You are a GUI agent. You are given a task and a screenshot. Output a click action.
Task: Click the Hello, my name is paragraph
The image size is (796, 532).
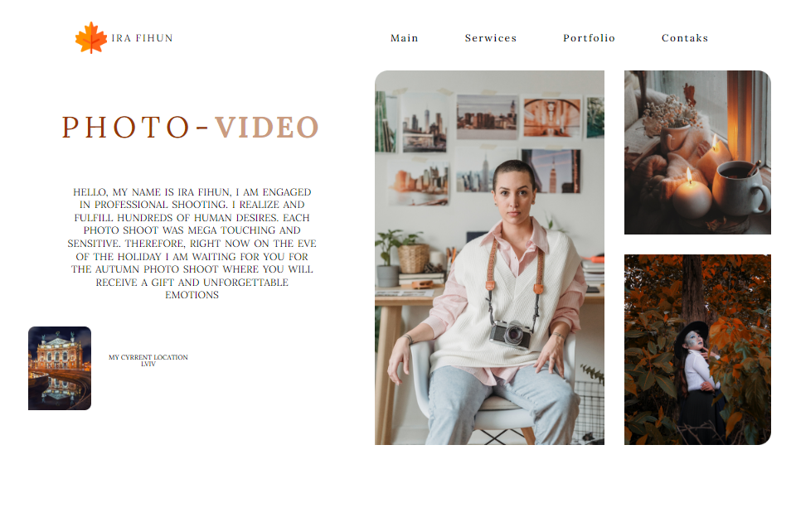tap(192, 244)
